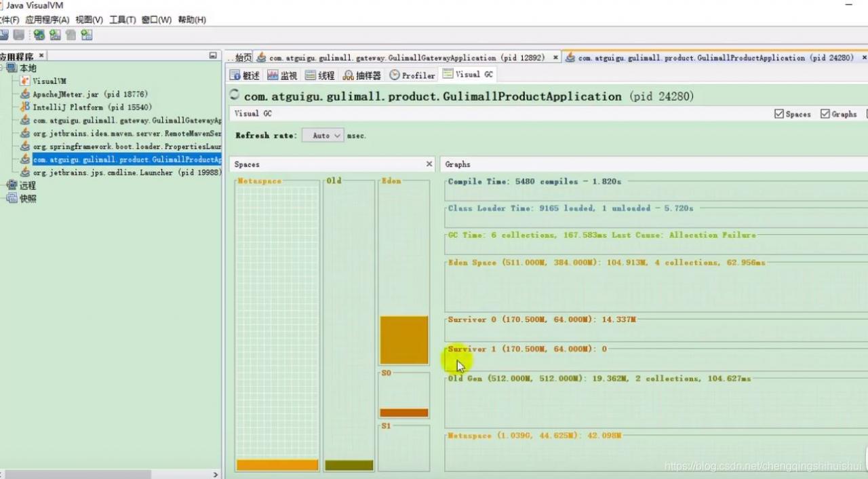Click the Java icon beside the PropertiesLauncher entry
Image resolution: width=868 pixels, height=479 pixels.
click(x=26, y=147)
